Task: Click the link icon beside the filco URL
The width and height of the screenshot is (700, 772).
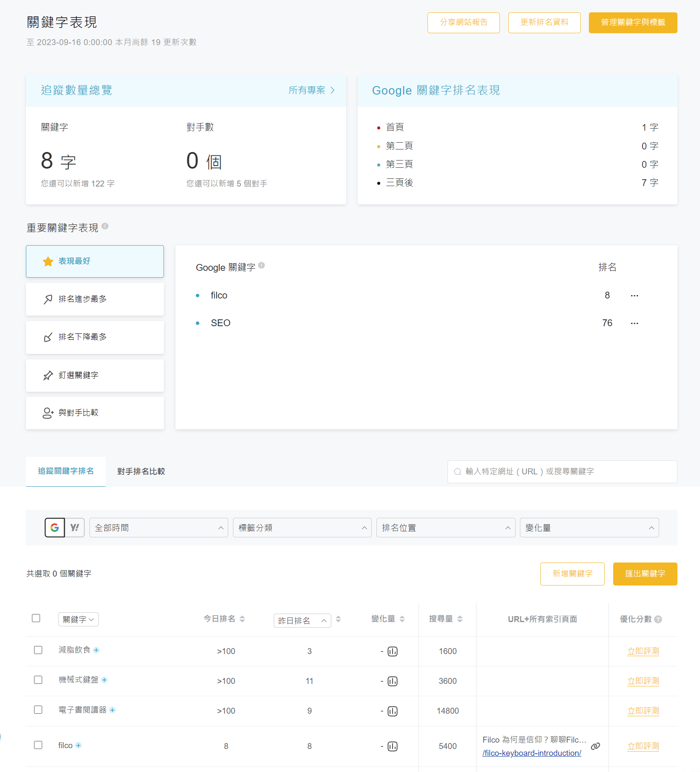Action: point(595,746)
